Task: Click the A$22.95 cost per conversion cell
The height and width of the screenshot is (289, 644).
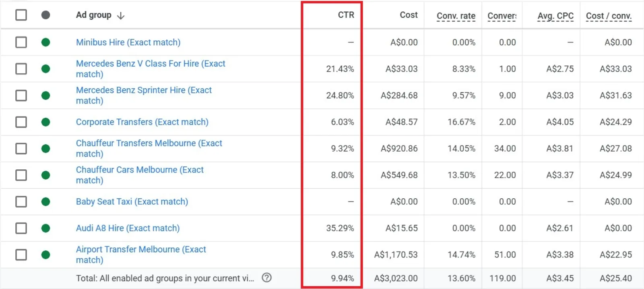Action: 616,255
